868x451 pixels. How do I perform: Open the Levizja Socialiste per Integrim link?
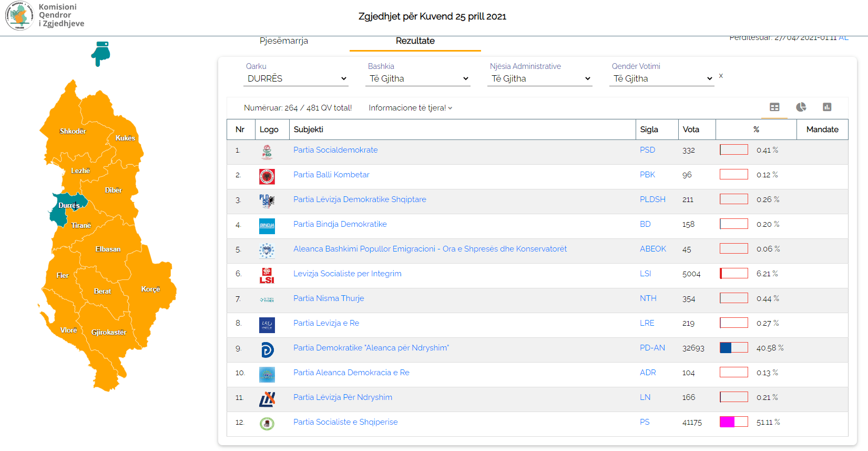(x=348, y=274)
